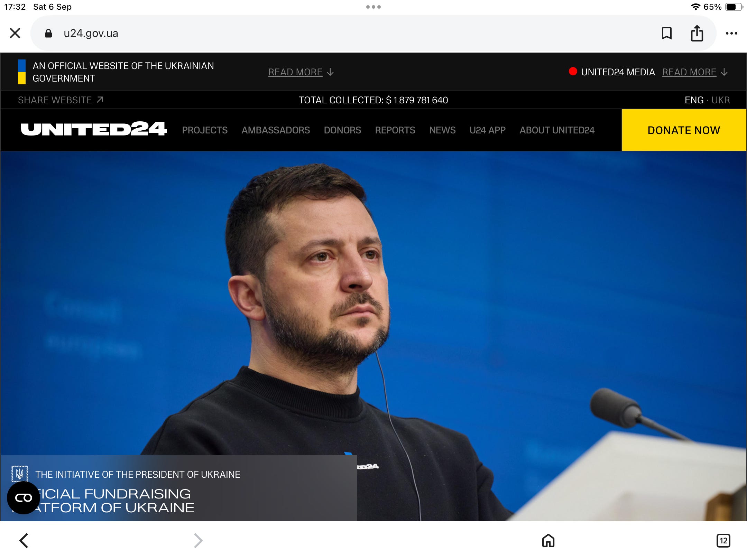
Task: Open the share sheet icon
Action: click(697, 34)
